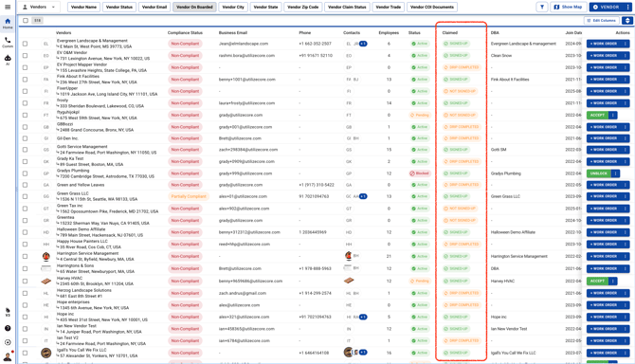This screenshot has width=635, height=364.
Task: Select EV O&M Vendor checkbox
Action: (25, 56)
